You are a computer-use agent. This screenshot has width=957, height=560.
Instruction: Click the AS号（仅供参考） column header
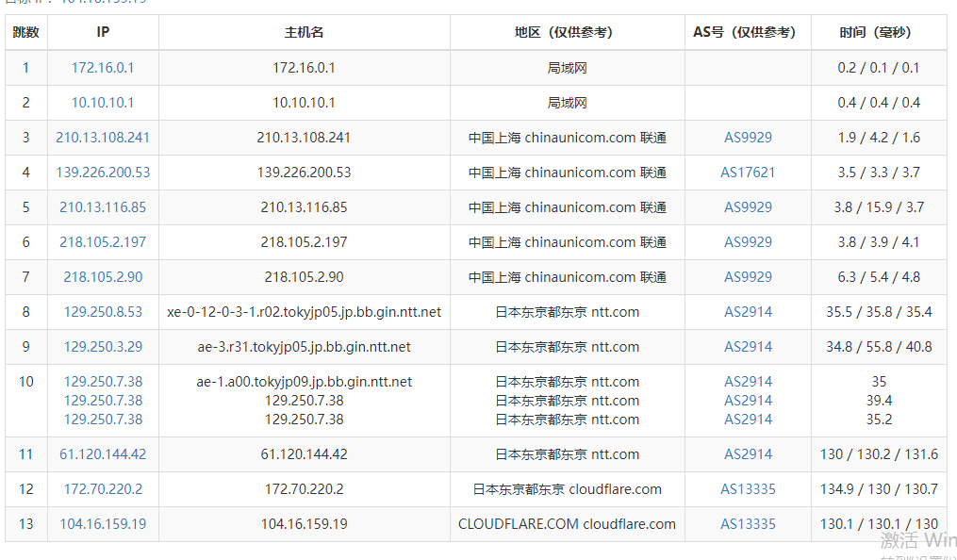748,32
